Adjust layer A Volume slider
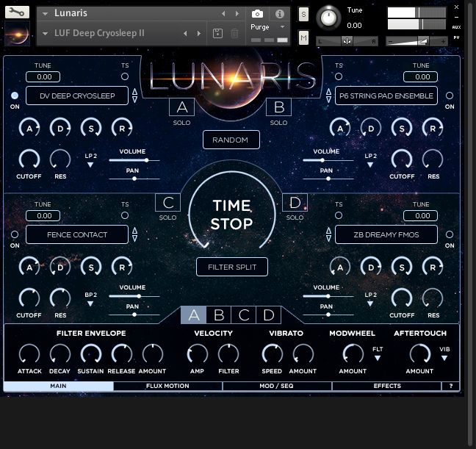Screen dimensions: 476x449 [134, 160]
